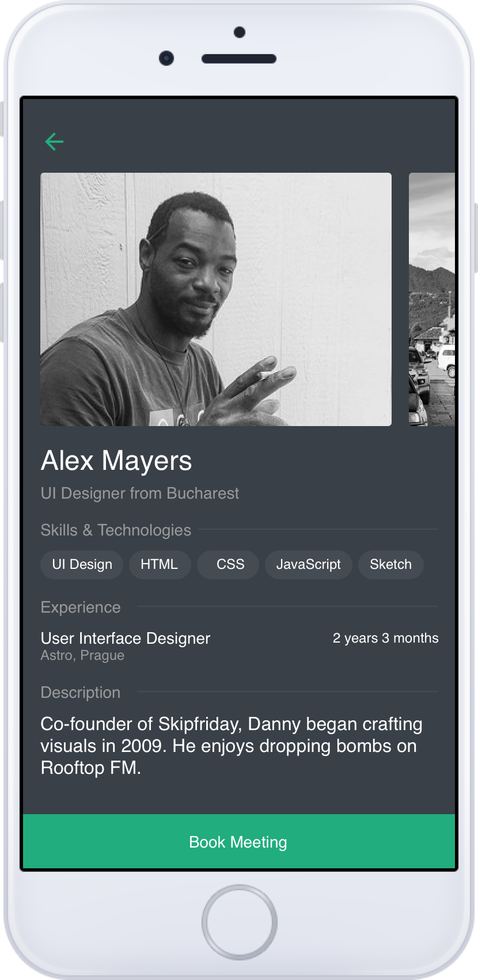Select the JavaScript skill tag
This screenshot has width=478, height=980.
(x=308, y=564)
